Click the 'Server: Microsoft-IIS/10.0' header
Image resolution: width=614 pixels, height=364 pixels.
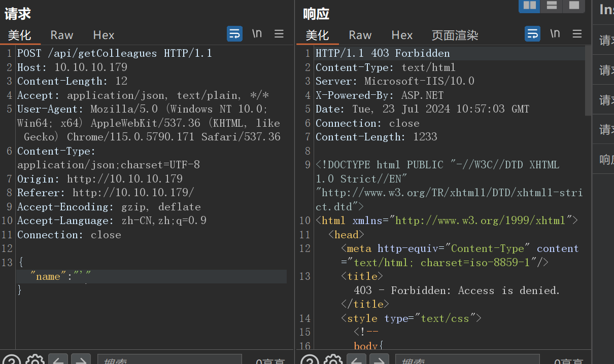coord(395,81)
